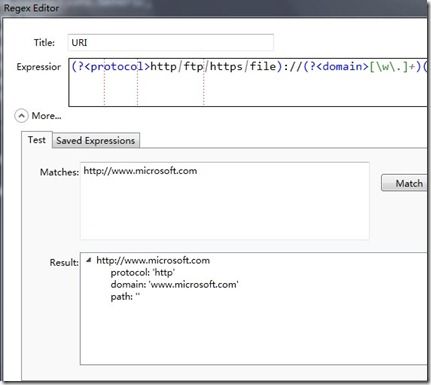
Task: Click the http://www.microsoft.com text in Matches
Action: coord(140,171)
